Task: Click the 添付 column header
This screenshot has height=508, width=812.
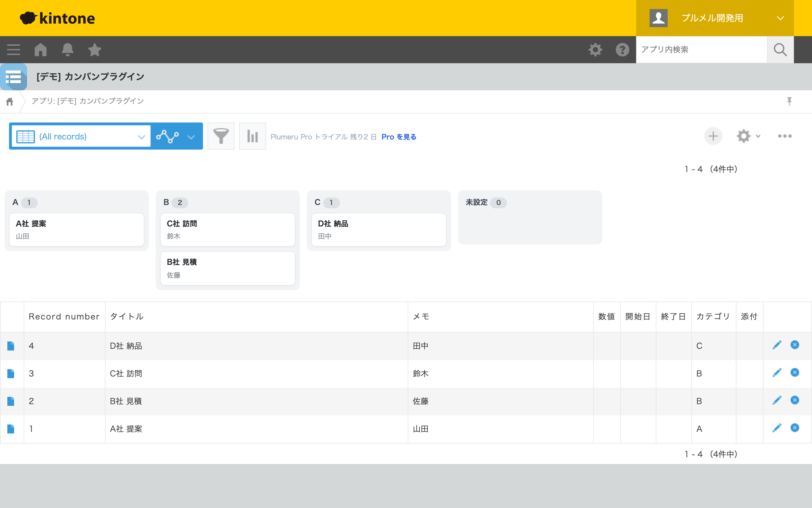Action: click(749, 316)
